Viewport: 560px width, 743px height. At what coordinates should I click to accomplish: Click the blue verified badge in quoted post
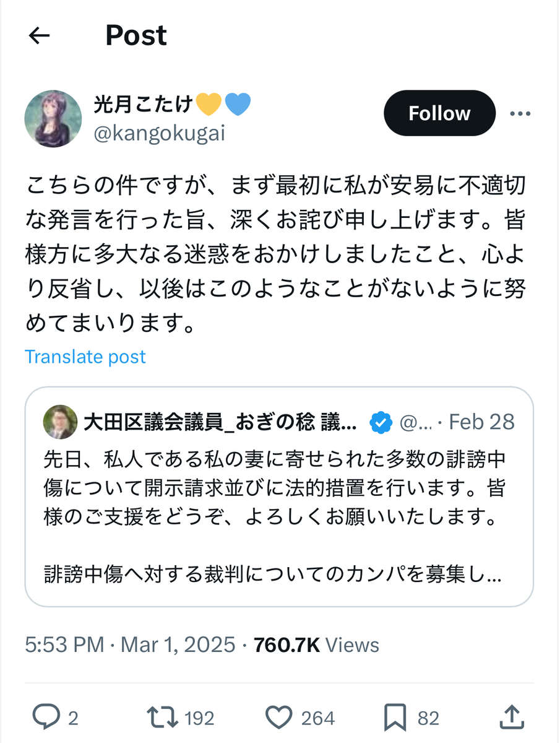pos(381,422)
